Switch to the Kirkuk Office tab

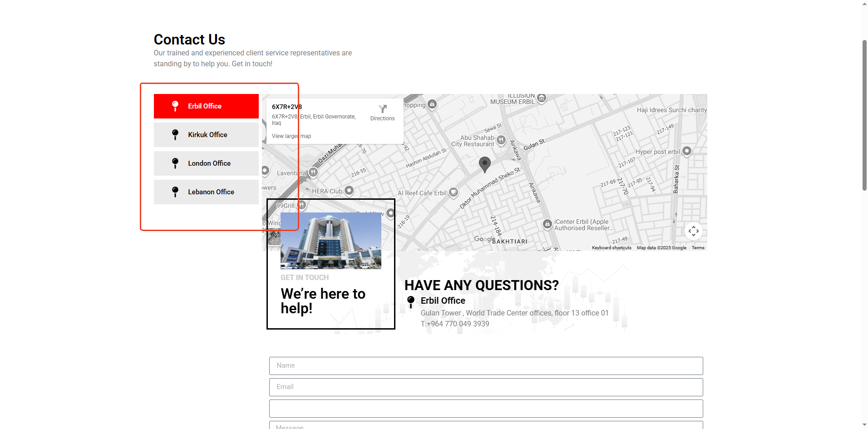tap(206, 135)
